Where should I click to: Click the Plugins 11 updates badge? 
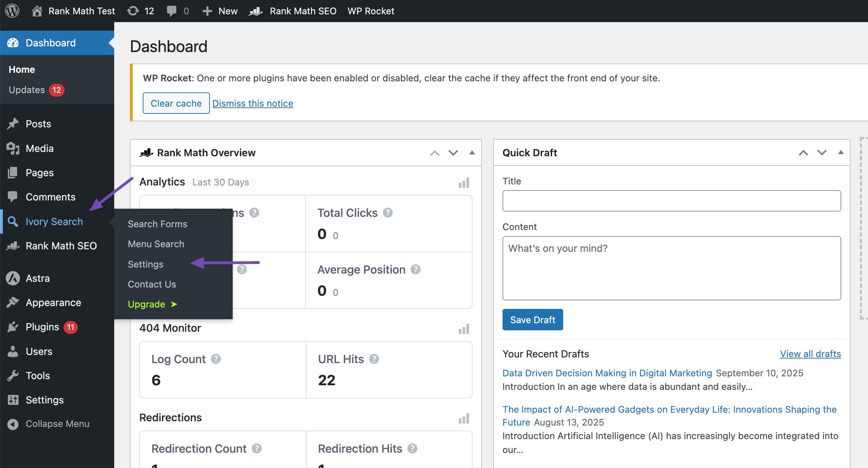(71, 327)
